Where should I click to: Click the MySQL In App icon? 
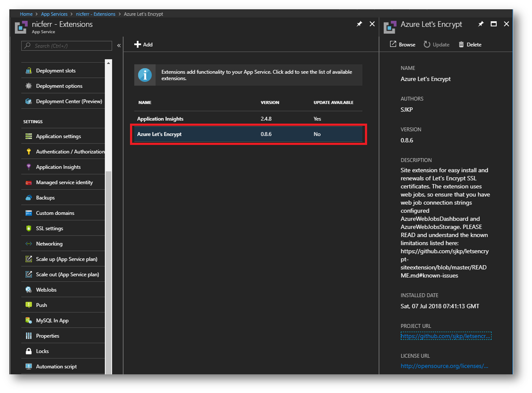pyautogui.click(x=29, y=321)
